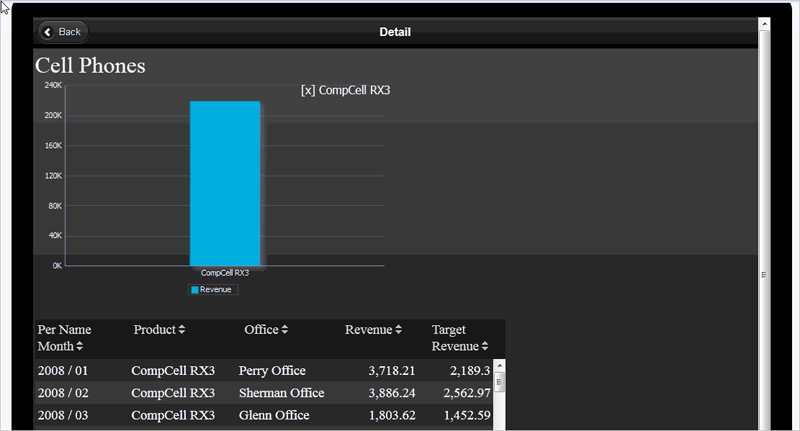Click target revenue value 1,452.59
The height and width of the screenshot is (431, 800).
(x=467, y=416)
